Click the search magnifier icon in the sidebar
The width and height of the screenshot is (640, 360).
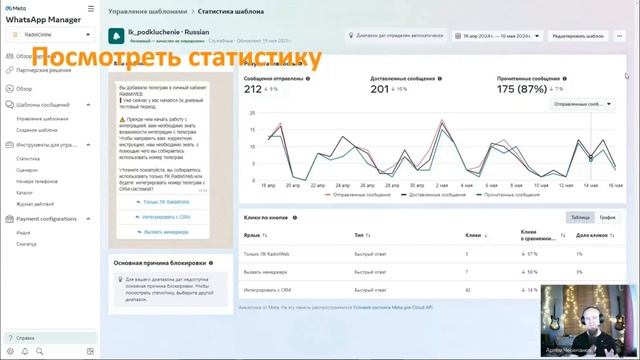40,351
